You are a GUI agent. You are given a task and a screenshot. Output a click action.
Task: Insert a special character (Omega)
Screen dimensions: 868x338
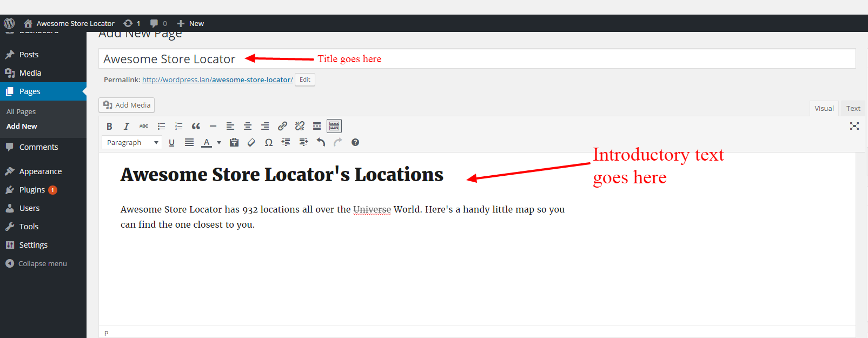[x=269, y=142]
